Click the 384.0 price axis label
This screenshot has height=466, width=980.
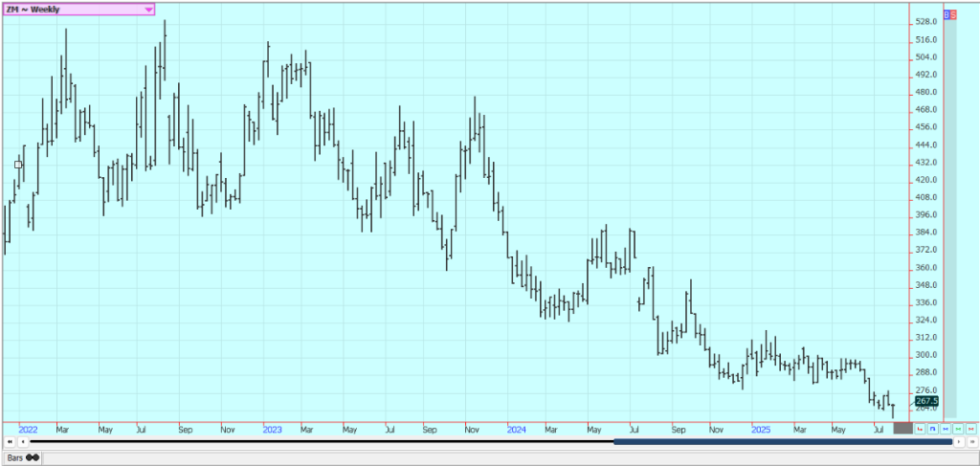click(x=926, y=233)
